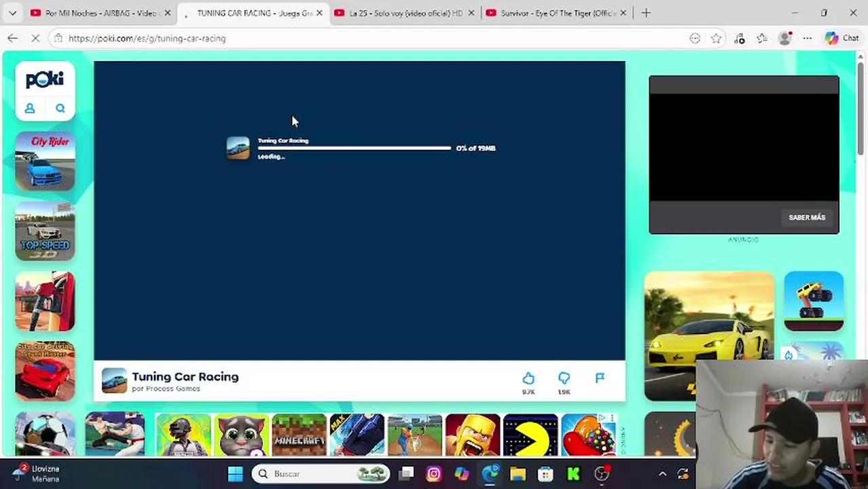Report the game with flag icon
Screen dimensions: 868x489
pyautogui.click(x=600, y=378)
